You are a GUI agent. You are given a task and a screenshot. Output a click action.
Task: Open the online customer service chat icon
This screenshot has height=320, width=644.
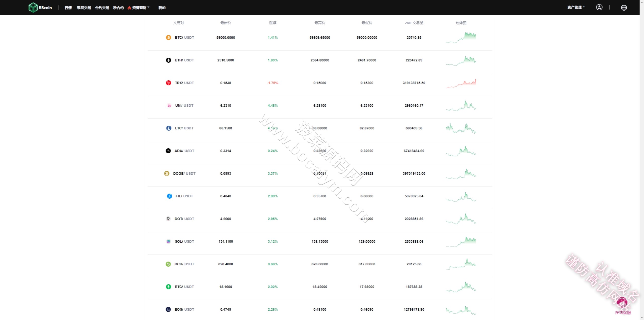(623, 303)
